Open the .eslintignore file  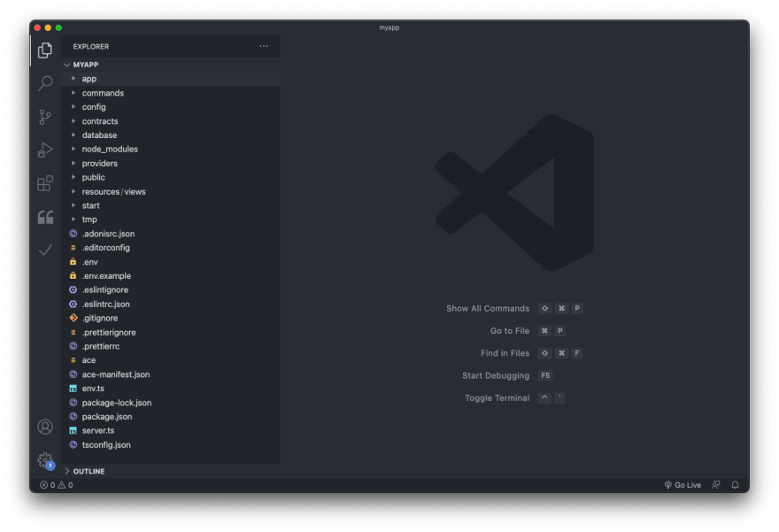click(170, 290)
